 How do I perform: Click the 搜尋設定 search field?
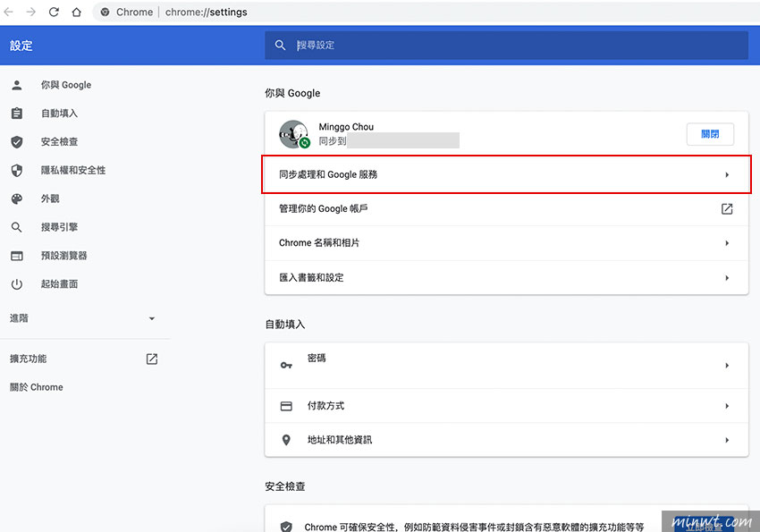(x=506, y=45)
